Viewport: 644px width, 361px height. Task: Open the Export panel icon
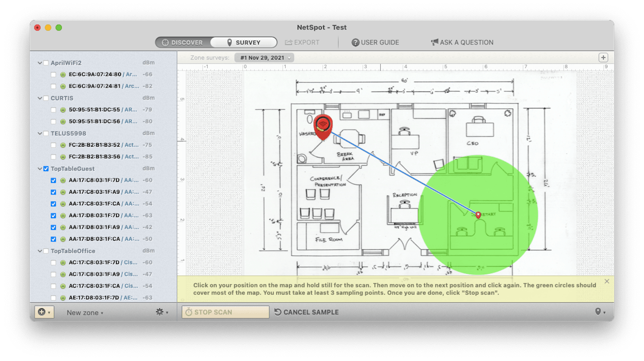click(288, 42)
